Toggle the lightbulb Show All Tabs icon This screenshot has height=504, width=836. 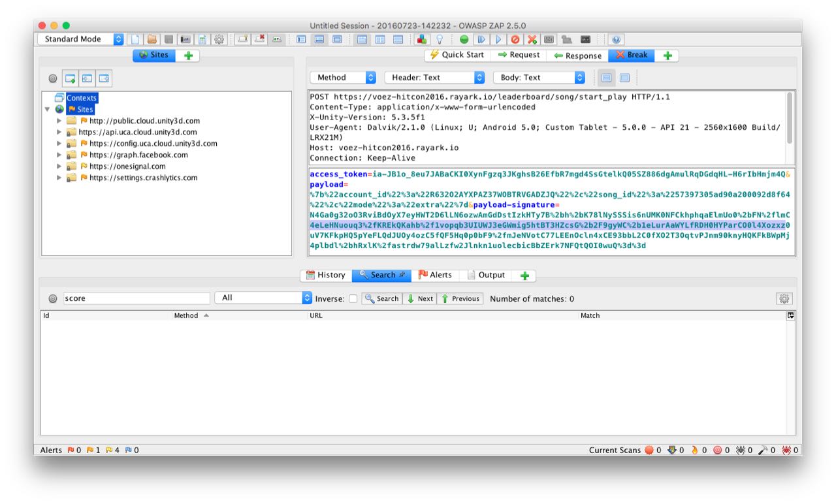pyautogui.click(x=440, y=39)
